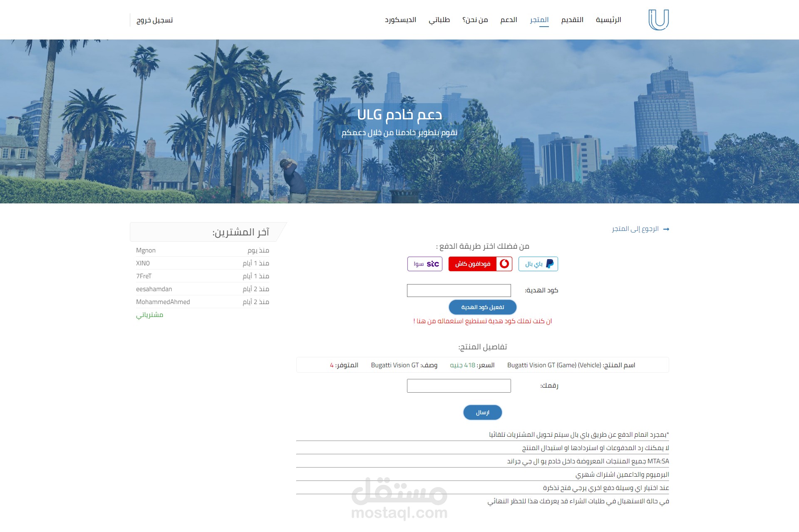799x532 pixels.
Task: Click the دعم خادم ULG banner title
Action: 399,114
